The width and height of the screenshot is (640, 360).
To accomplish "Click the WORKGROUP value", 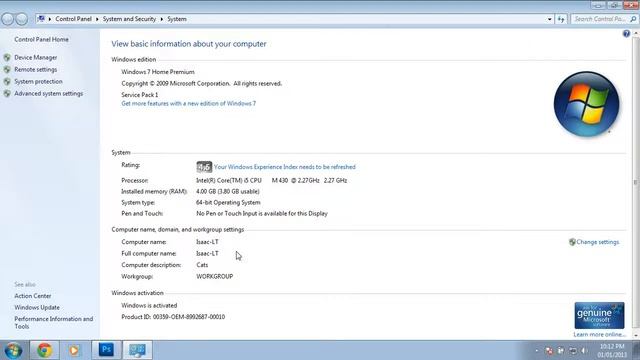I will tap(215, 276).
